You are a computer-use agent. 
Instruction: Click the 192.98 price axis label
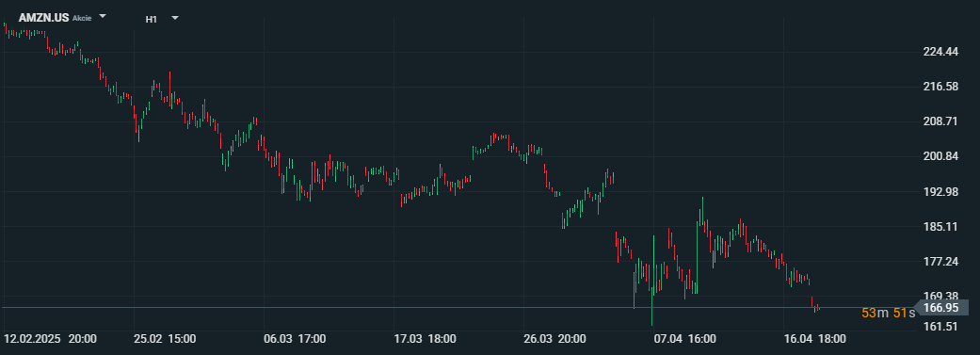(940, 191)
